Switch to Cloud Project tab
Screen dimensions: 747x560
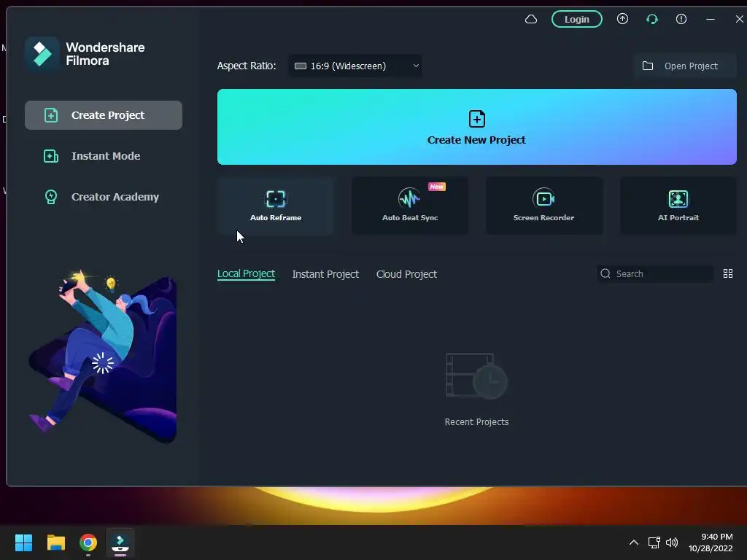click(x=406, y=274)
